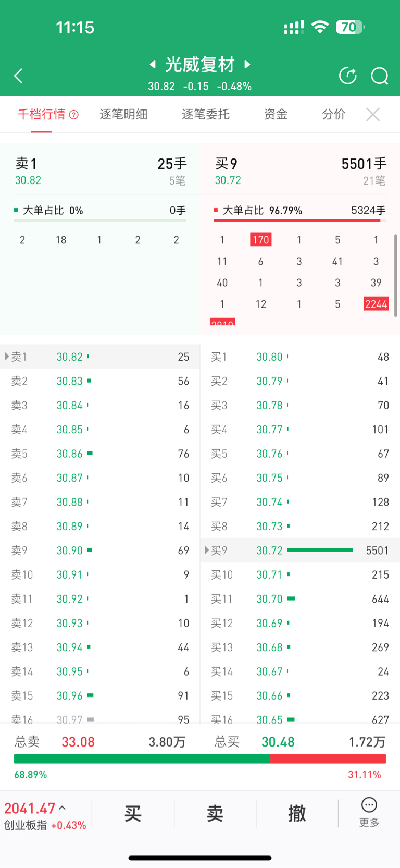Switch to 逐笔委托 tab

[x=205, y=114]
